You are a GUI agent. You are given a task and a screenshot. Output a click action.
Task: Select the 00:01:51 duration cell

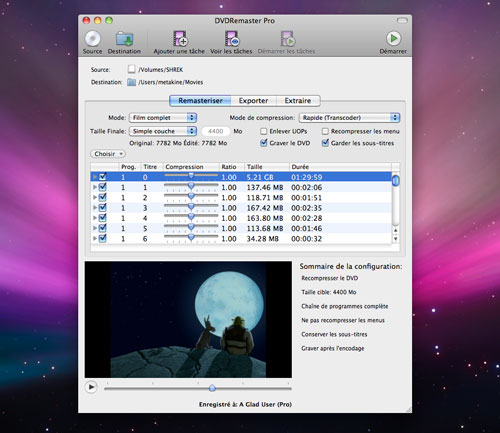pos(307,198)
